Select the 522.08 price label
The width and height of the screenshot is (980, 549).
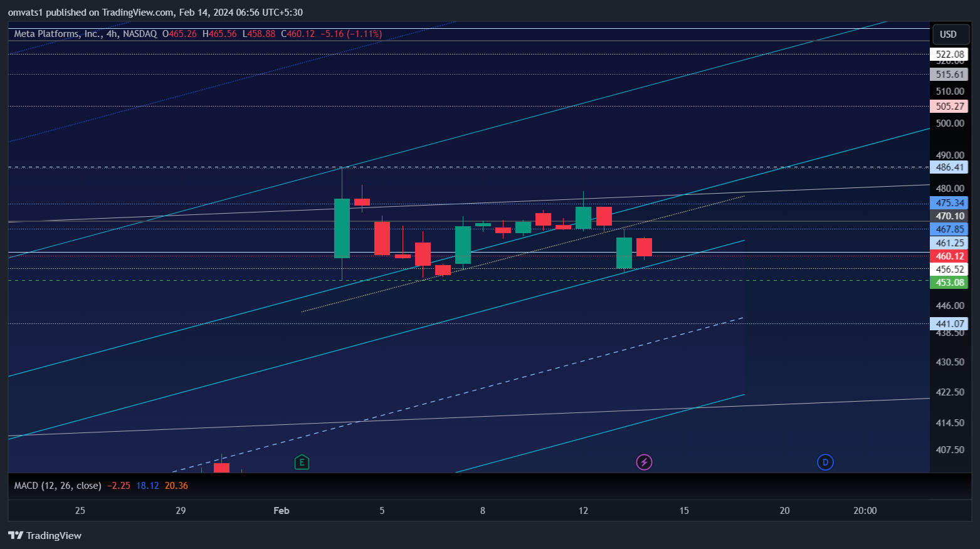click(949, 55)
